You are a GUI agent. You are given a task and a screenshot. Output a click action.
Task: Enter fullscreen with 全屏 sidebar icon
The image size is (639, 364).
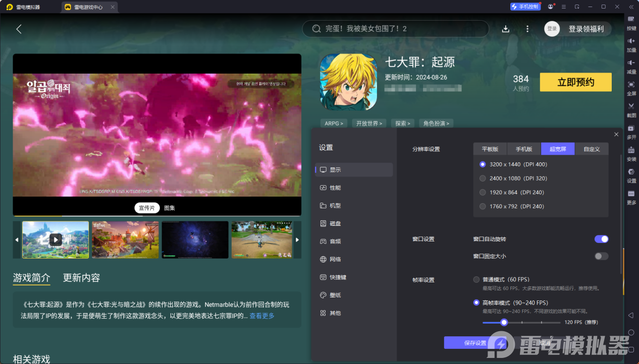click(x=631, y=88)
